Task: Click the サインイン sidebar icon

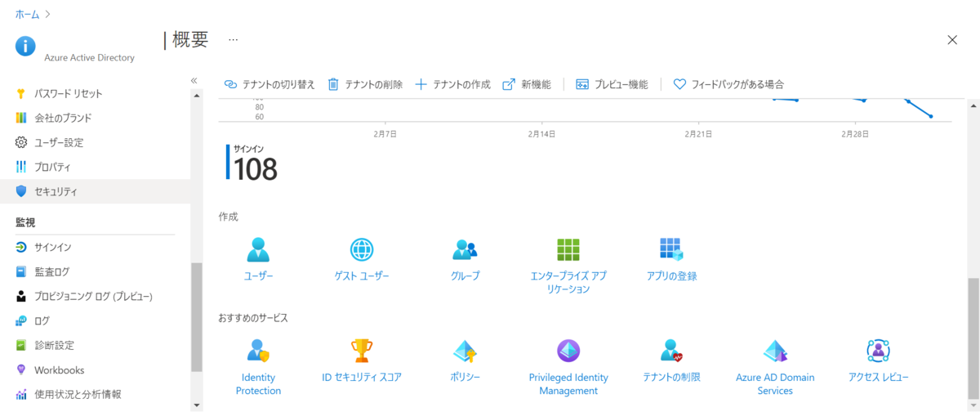Action: coord(21,247)
